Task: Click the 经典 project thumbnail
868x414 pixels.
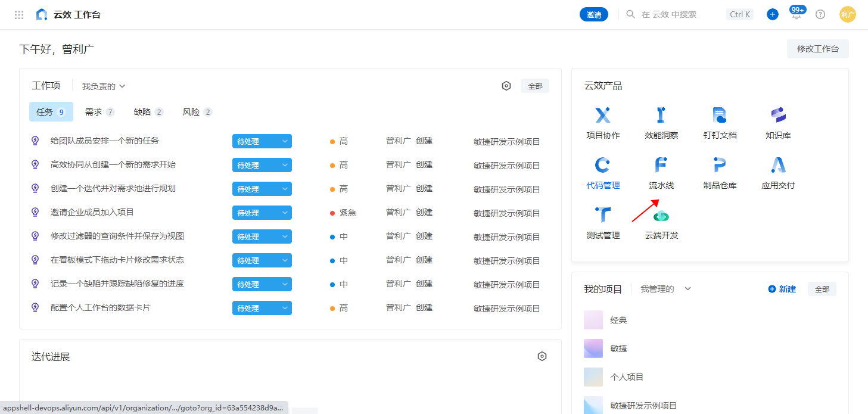Action: (x=593, y=320)
